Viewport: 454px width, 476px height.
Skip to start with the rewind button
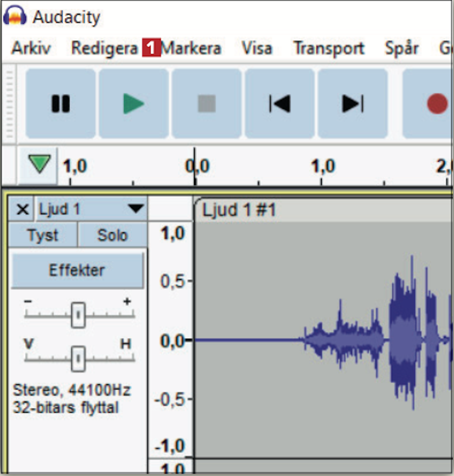pyautogui.click(x=280, y=103)
